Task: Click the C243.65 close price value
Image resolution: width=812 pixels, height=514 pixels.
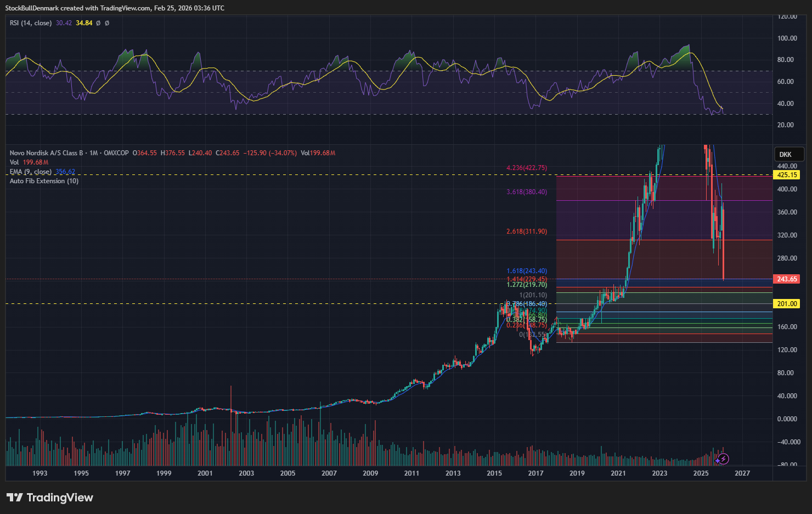Action: [x=227, y=153]
